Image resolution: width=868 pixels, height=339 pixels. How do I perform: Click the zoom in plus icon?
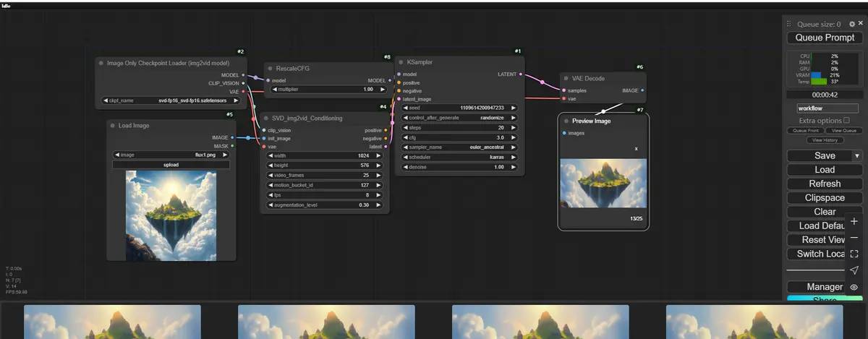(x=854, y=221)
